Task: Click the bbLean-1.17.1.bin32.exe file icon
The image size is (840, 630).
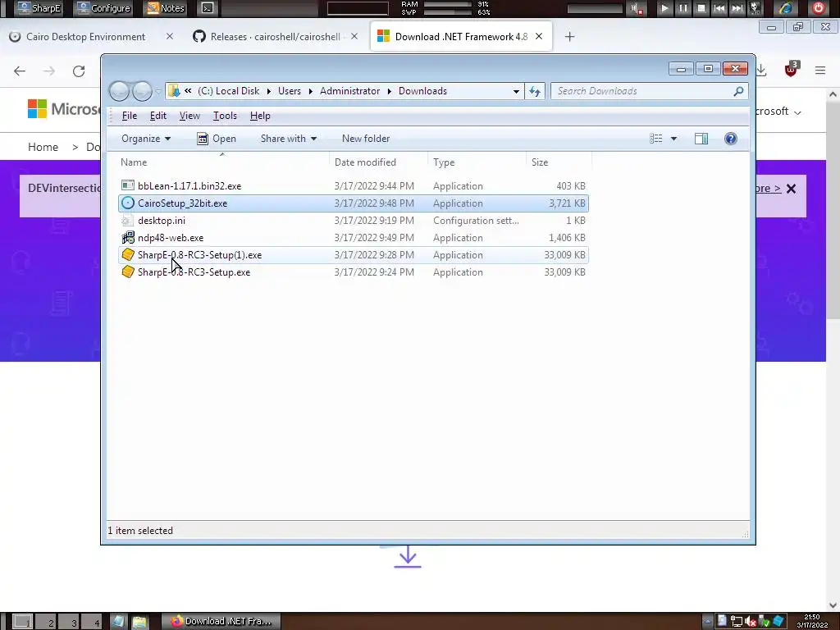Action: point(127,186)
